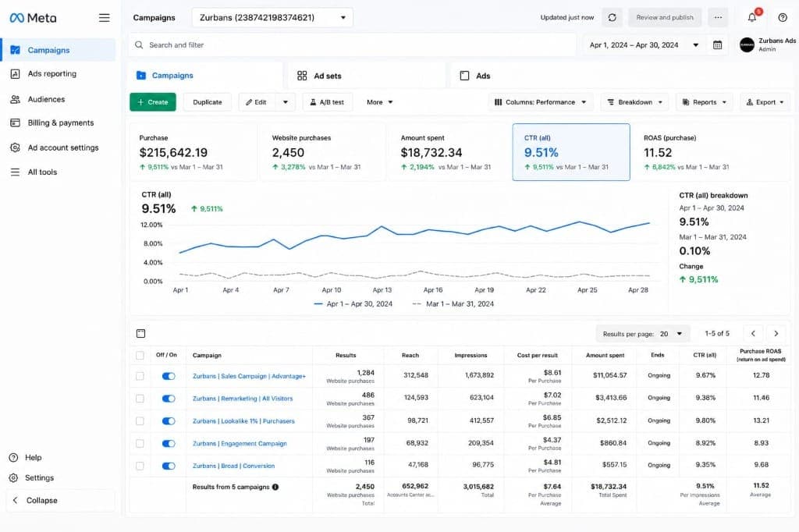Switch to the Ad sets tab
799x532 pixels.
pos(367,76)
